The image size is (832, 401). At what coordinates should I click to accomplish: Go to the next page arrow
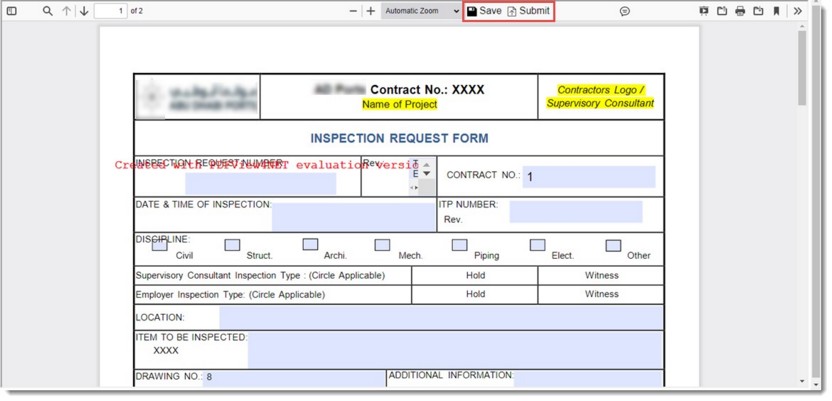point(84,11)
